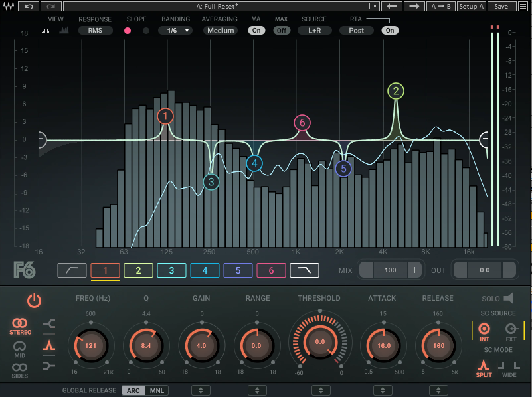
Task: Toggle the band power button
Action: tap(34, 300)
